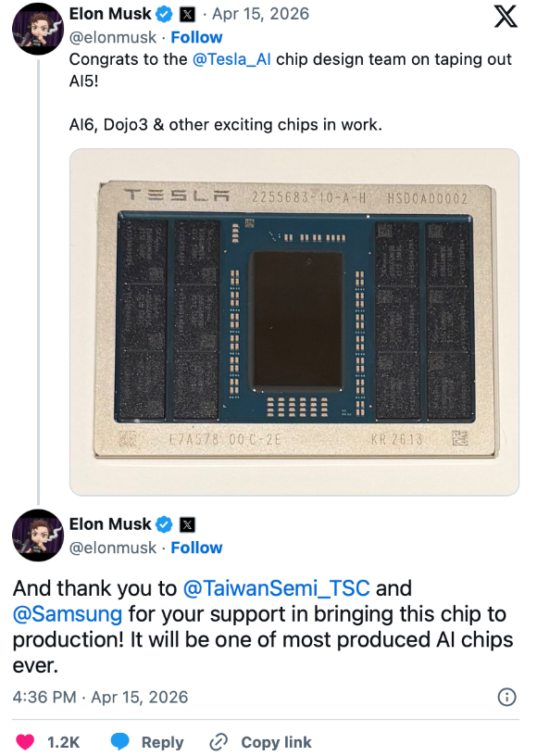
Task: Click the avatar on the reply tweet
Action: [37, 535]
